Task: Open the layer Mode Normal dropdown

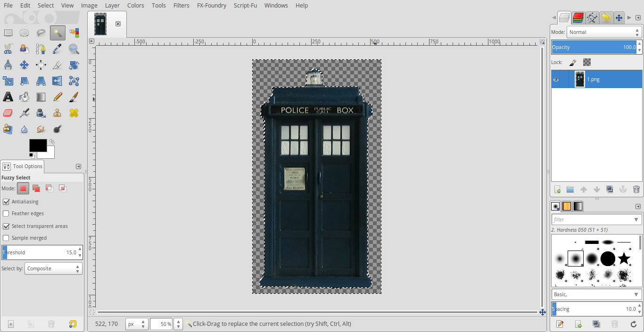Action: pos(604,32)
